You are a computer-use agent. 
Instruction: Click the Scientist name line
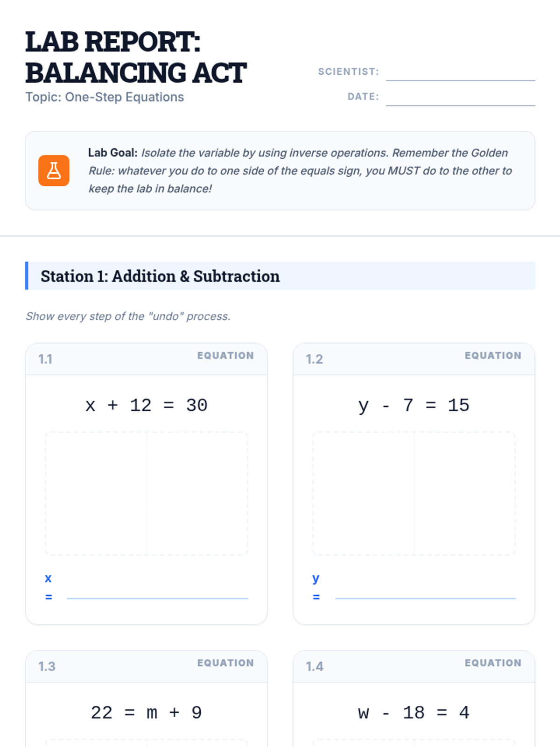[460, 73]
